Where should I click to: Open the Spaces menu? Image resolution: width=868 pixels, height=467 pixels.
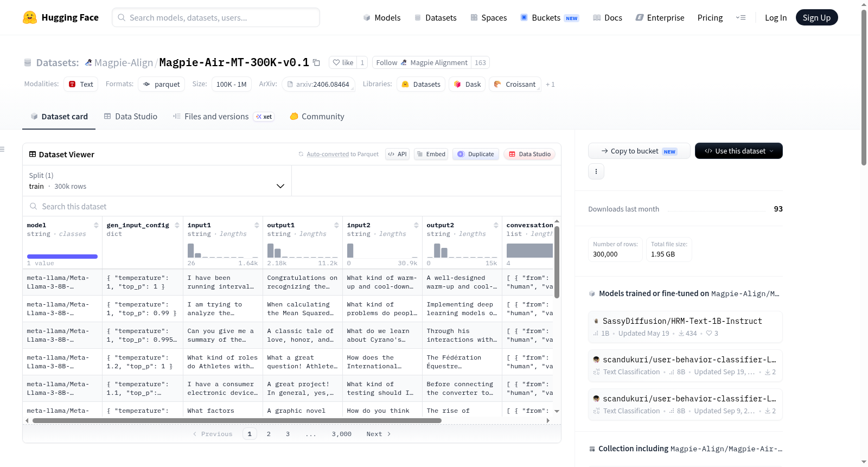tap(489, 17)
